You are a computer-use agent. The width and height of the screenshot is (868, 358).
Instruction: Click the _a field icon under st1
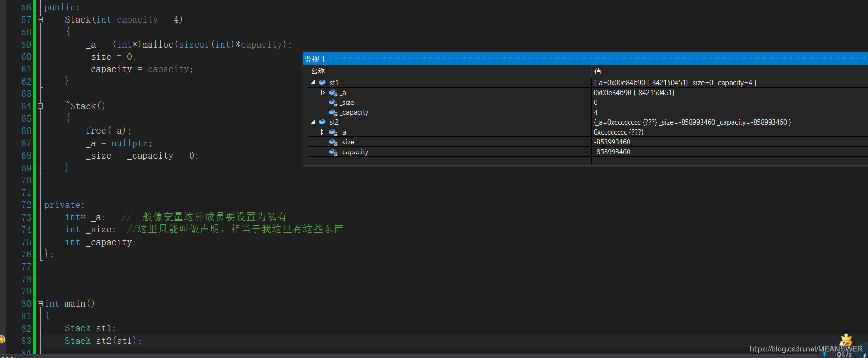(333, 93)
